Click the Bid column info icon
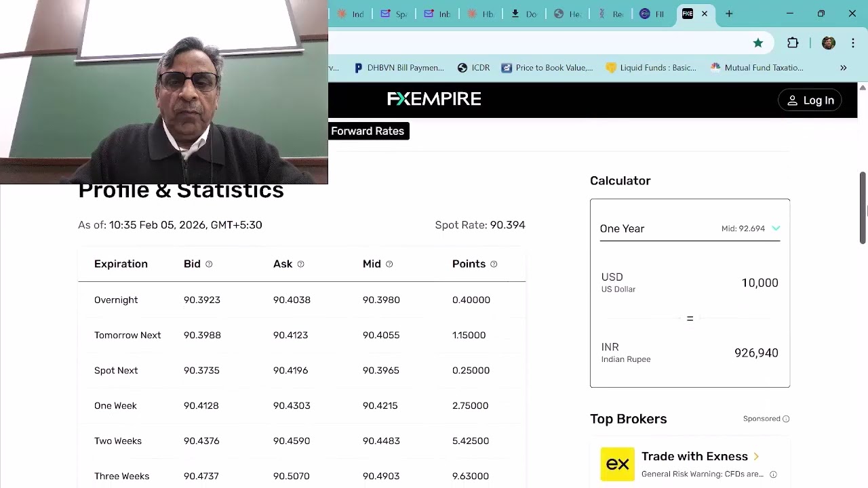 pos(209,264)
